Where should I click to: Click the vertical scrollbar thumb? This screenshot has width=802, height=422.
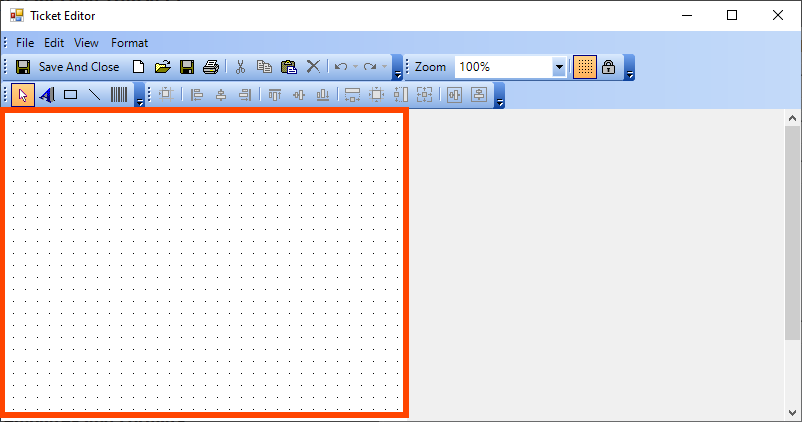(x=792, y=230)
